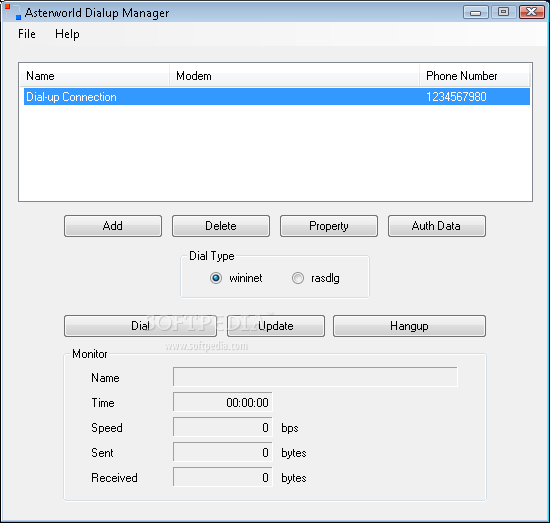Sort by the Name column header
Screen dimensions: 550x523
click(x=95, y=76)
